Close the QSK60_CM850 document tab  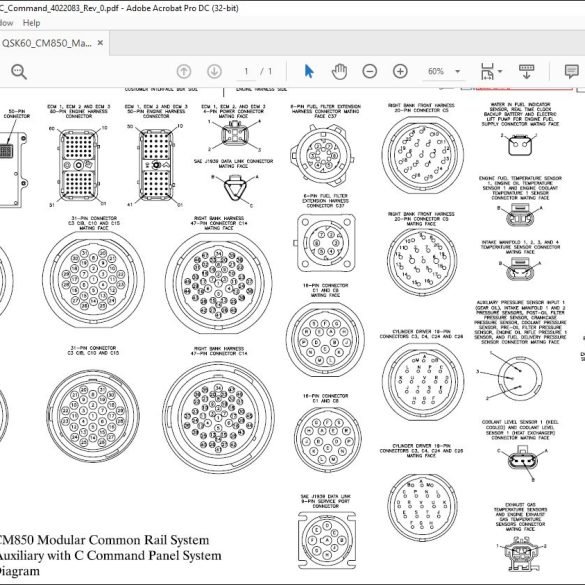[x=100, y=43]
